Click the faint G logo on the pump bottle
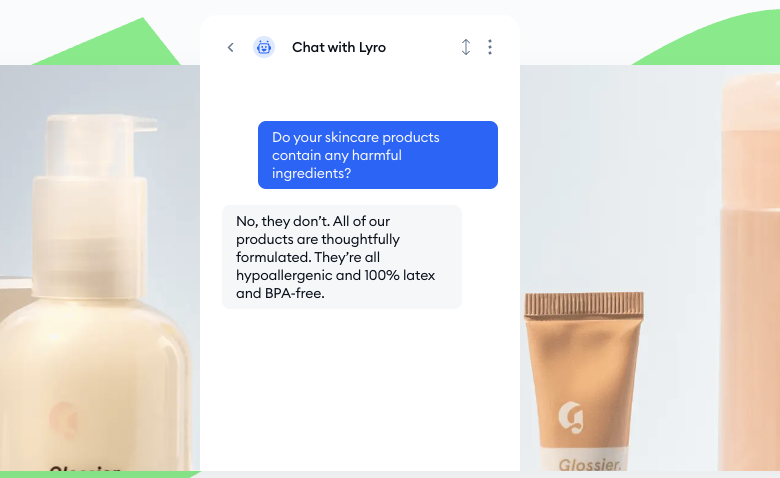 [64, 420]
